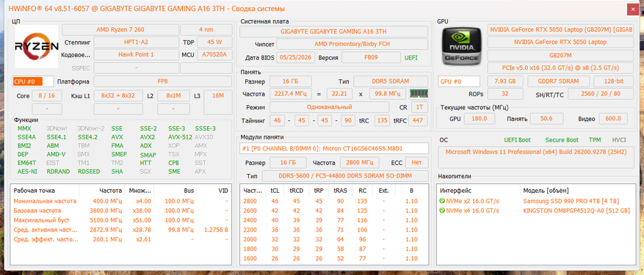
Task: Select the Samsung SSD 990 PRO 4TB drive
Action: (535, 201)
